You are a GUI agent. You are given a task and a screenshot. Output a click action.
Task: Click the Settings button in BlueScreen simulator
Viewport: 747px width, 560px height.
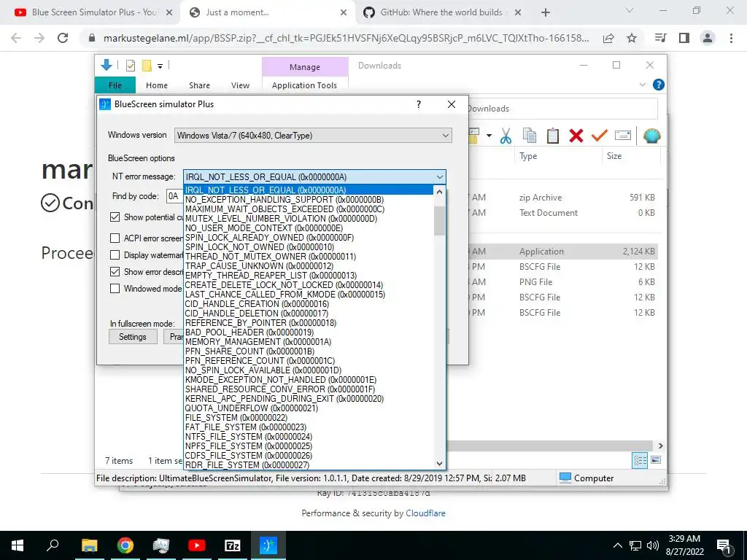tap(133, 337)
